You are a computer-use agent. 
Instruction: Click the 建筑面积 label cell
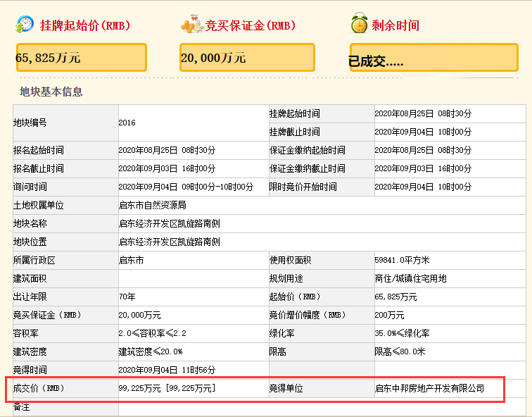66,278
